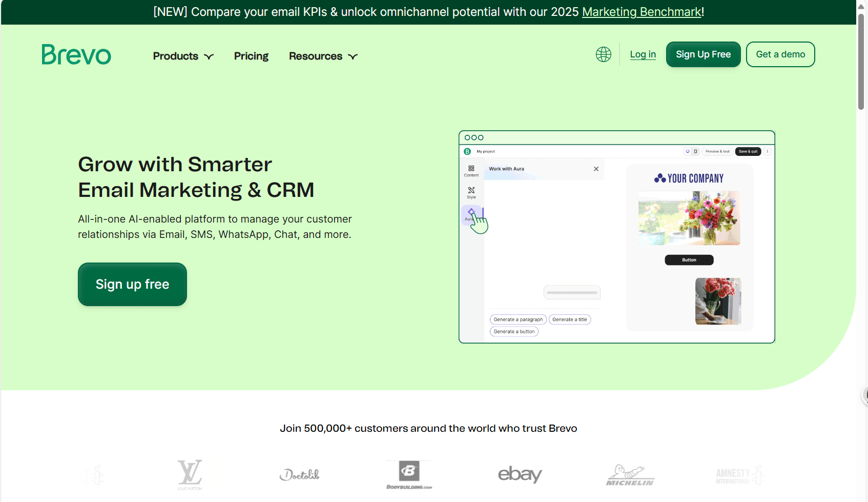Open the three-dot more options menu
This screenshot has width=868, height=502.
(767, 151)
